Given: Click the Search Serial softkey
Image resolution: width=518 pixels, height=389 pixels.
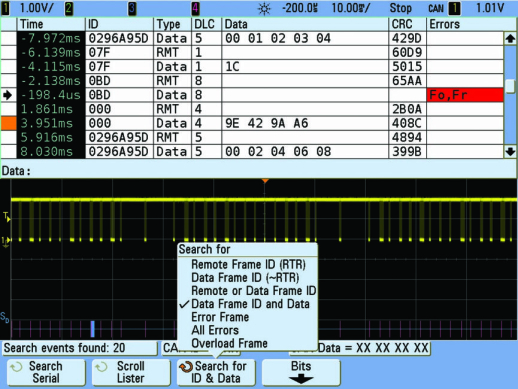Looking at the screenshot, I should (46, 372).
